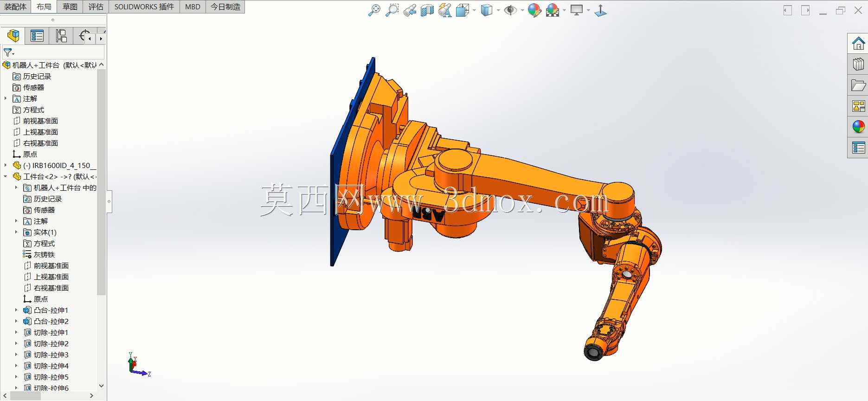Select the top-level 历史记录 item
This screenshot has width=868, height=401.
pos(32,76)
